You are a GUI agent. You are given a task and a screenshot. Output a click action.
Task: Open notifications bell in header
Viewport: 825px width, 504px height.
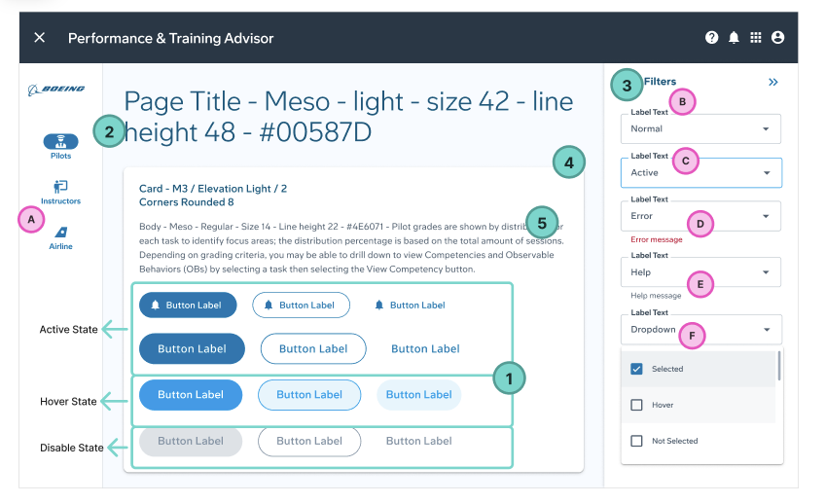click(734, 37)
